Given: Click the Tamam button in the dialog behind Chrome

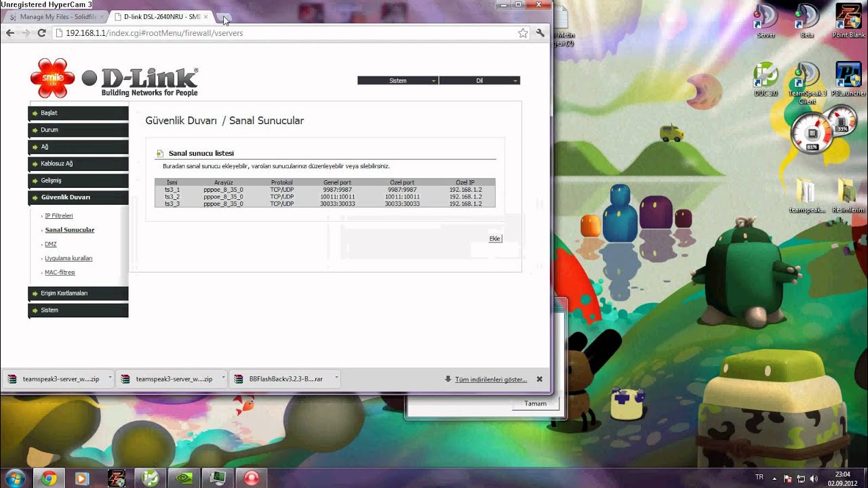Looking at the screenshot, I should tap(536, 403).
